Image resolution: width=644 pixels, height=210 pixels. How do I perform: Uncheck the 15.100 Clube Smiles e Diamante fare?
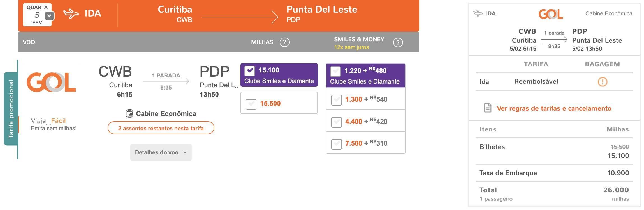point(250,71)
